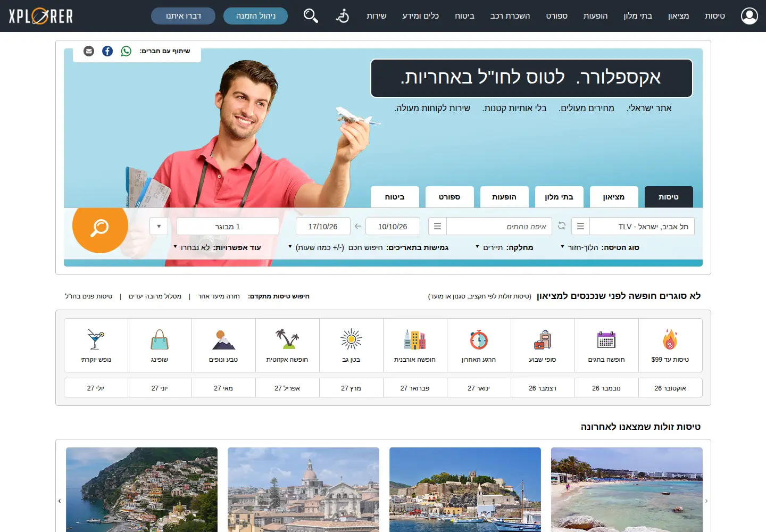Open the departure date 10/10/26 field

coord(393,226)
